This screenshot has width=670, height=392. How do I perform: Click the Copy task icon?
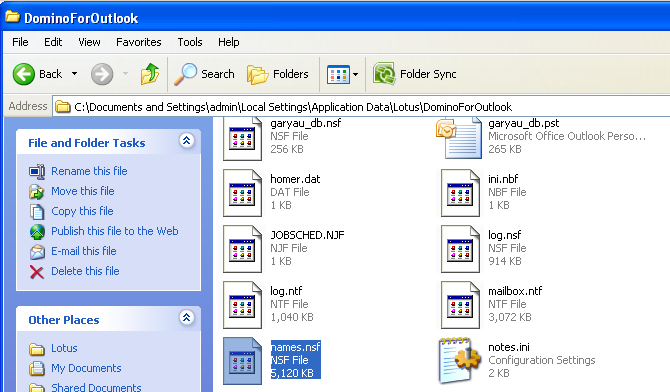[x=37, y=212]
